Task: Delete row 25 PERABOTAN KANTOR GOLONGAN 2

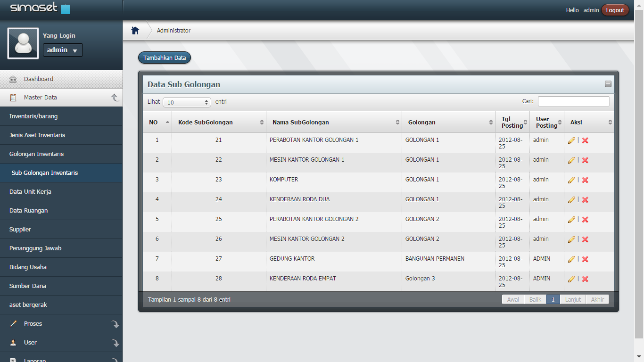Action: point(585,220)
